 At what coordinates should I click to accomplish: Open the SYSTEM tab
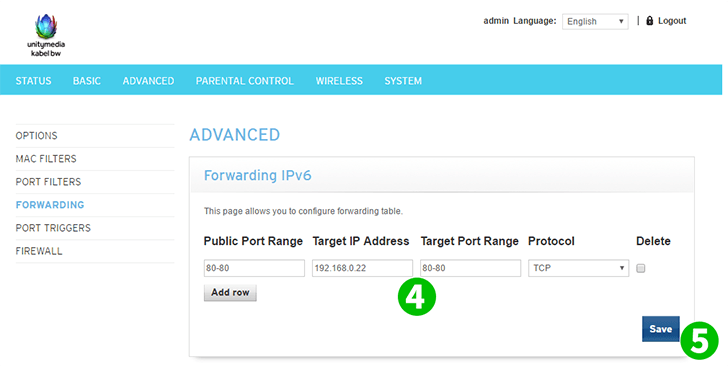(403, 81)
